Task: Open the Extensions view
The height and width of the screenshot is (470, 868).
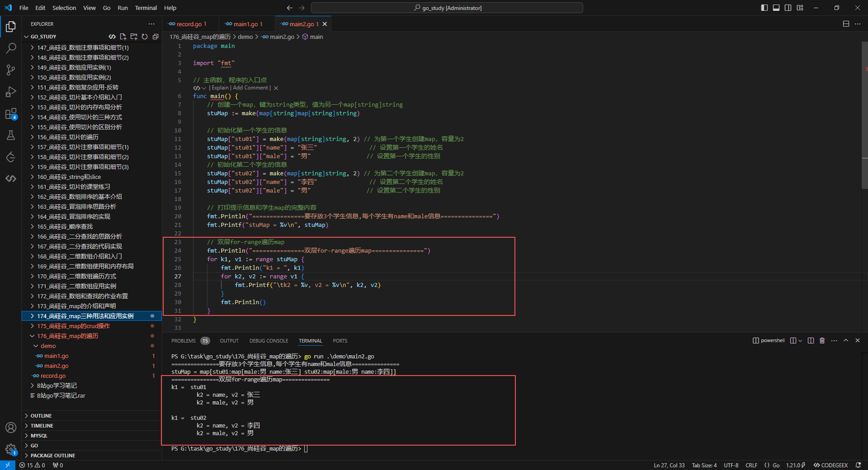Action: 11,113
